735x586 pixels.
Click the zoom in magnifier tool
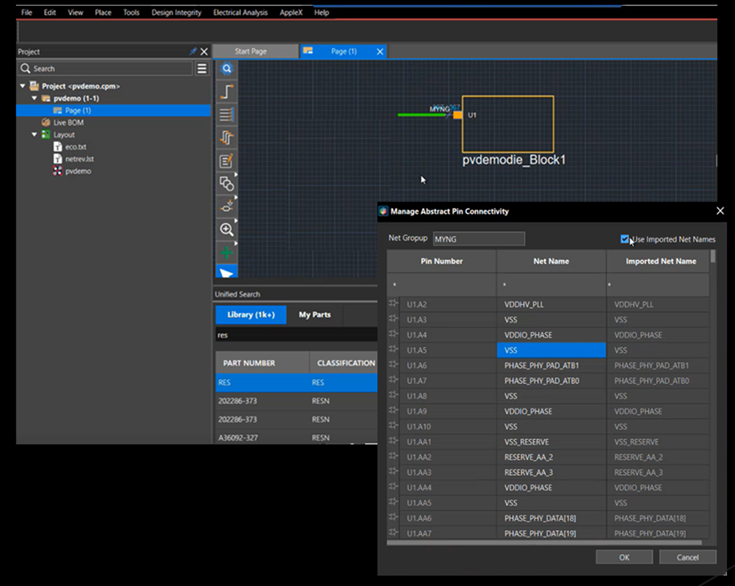click(x=227, y=229)
